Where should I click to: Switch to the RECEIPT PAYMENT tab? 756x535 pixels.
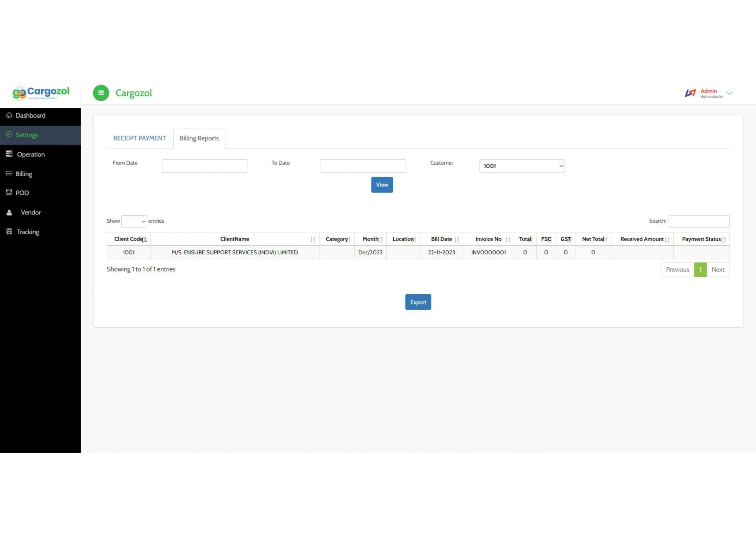point(140,138)
